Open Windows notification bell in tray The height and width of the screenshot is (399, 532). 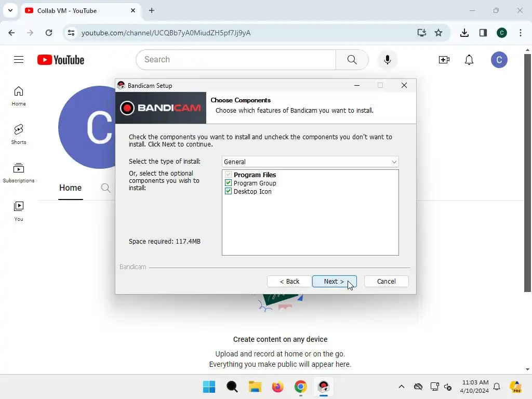(x=497, y=387)
